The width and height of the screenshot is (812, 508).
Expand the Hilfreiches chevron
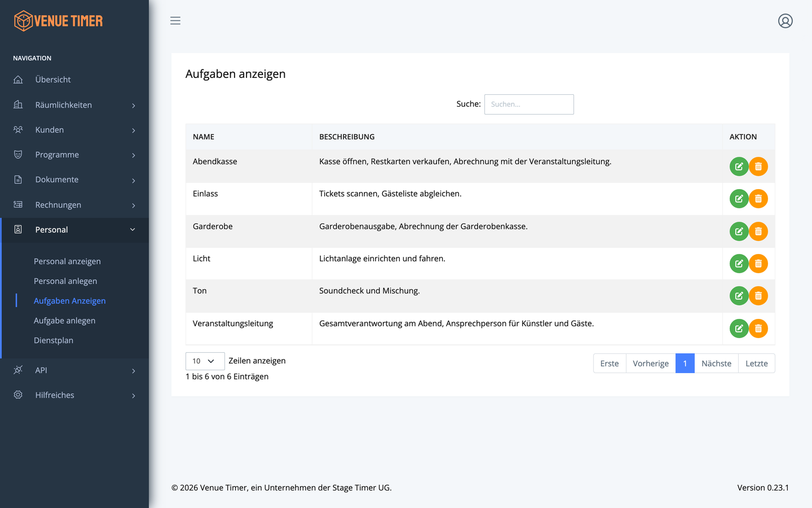(134, 396)
